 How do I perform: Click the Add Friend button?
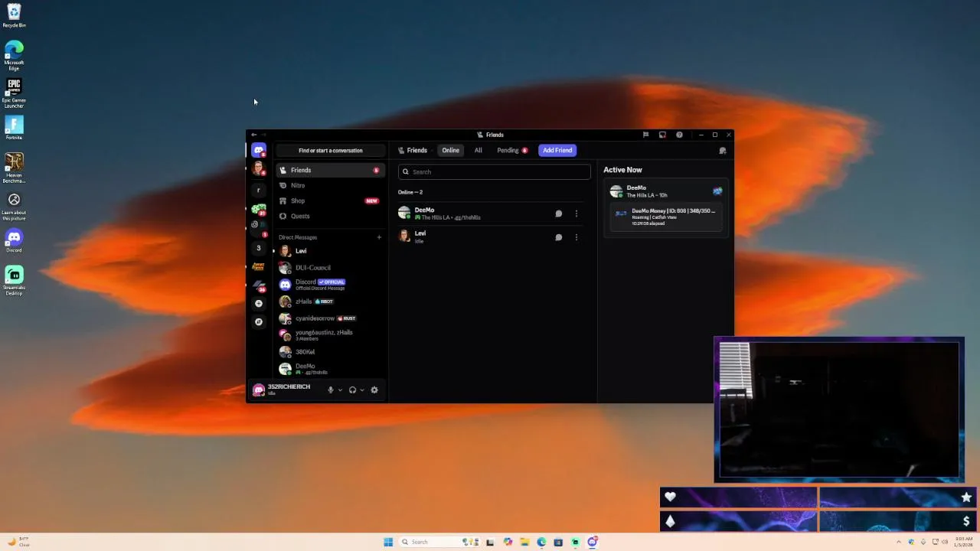coord(557,151)
